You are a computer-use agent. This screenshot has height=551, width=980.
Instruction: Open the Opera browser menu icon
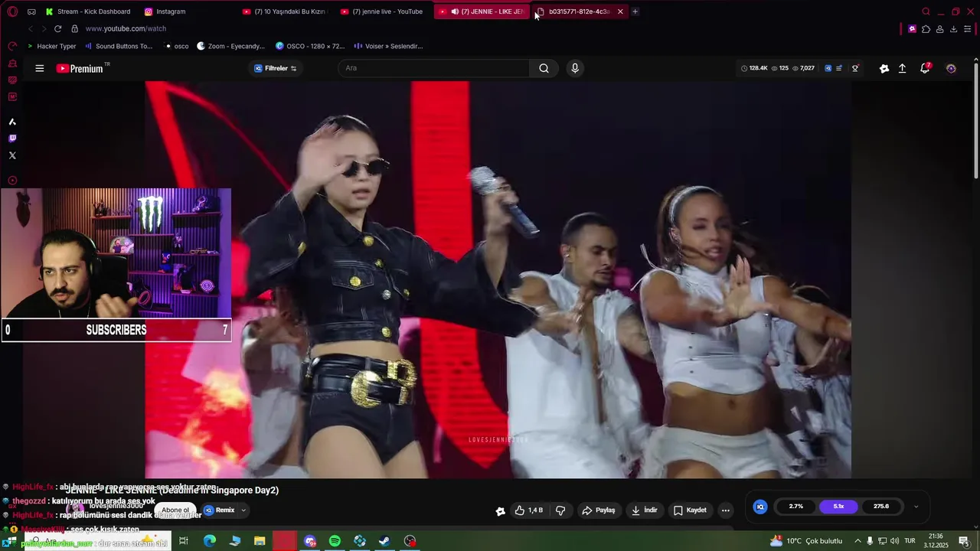coord(12,11)
